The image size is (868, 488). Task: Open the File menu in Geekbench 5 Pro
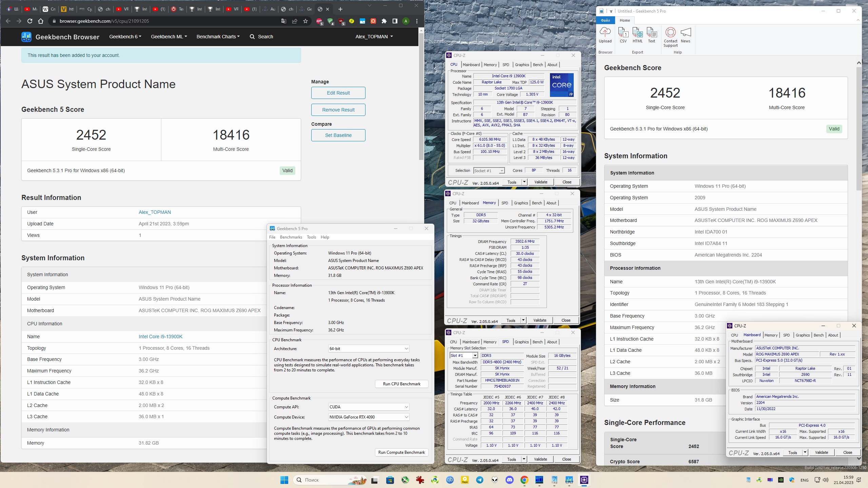(x=272, y=237)
